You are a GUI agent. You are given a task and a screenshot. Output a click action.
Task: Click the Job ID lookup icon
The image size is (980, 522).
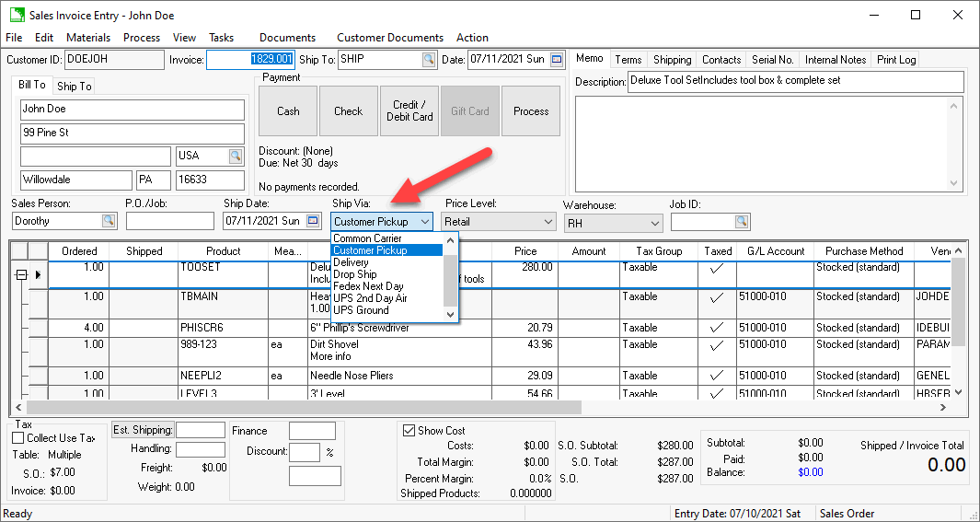(741, 221)
